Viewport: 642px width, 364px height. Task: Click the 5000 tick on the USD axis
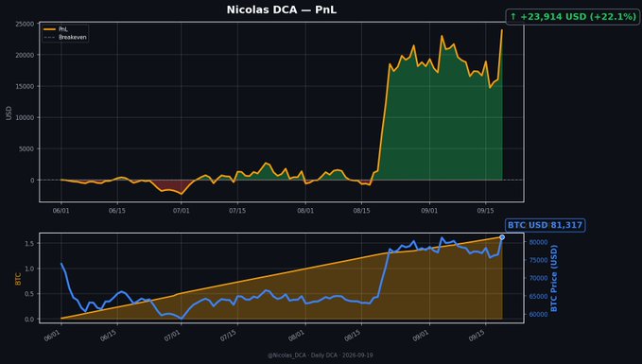pos(26,149)
